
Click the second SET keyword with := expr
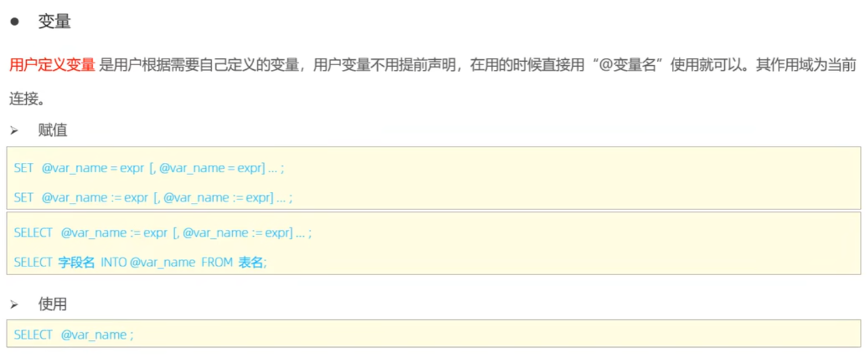(x=24, y=198)
